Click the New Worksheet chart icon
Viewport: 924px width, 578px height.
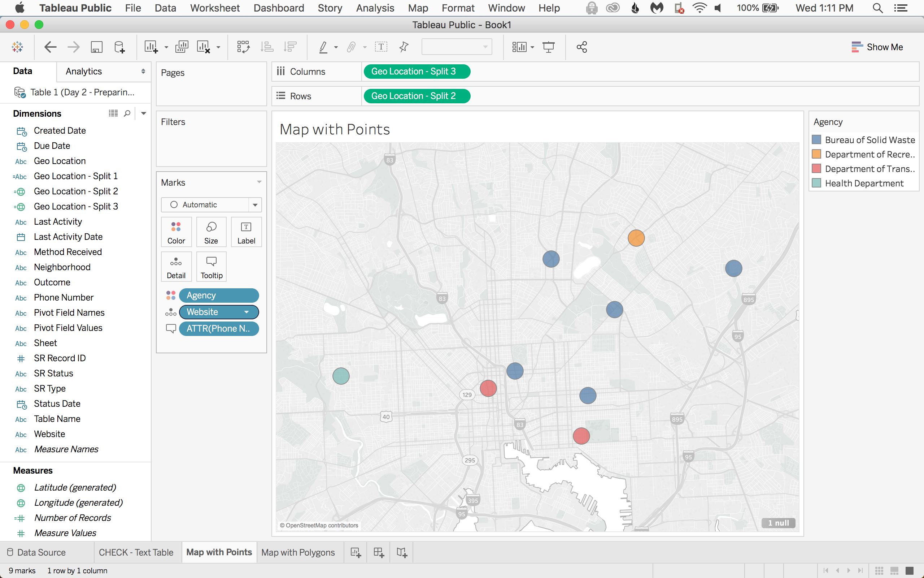[151, 47]
